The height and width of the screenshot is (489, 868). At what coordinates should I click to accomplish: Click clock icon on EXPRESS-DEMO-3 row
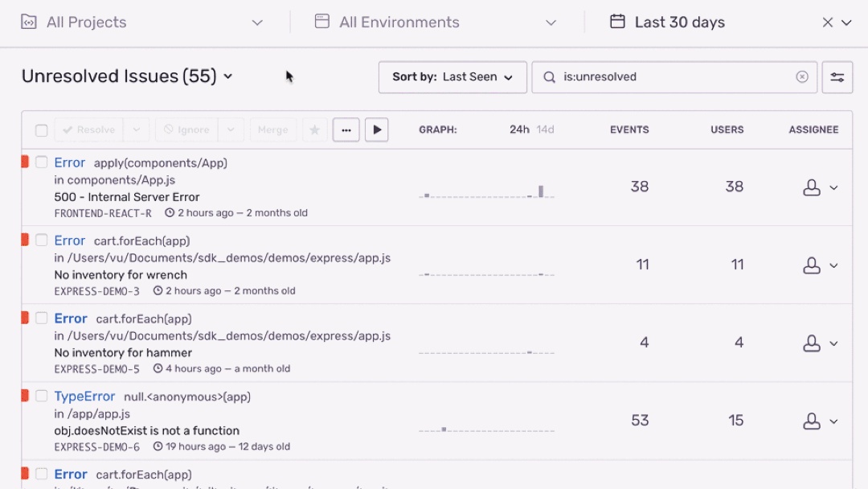click(x=158, y=290)
